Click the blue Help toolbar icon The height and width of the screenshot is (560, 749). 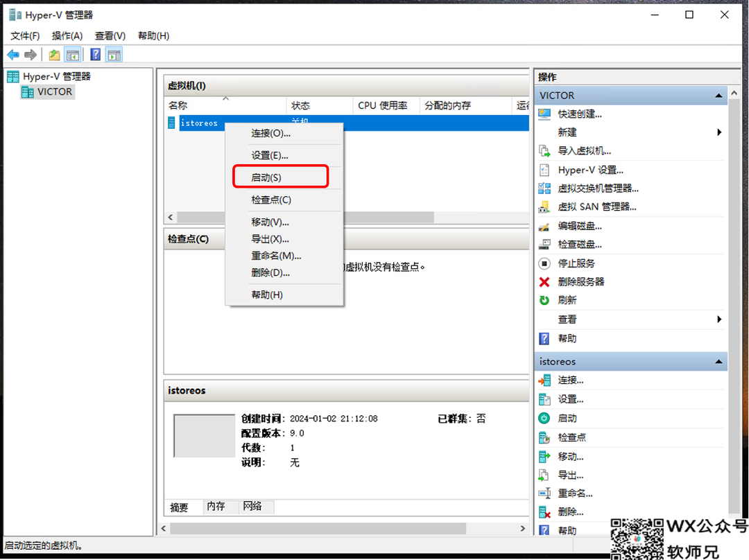click(x=96, y=55)
